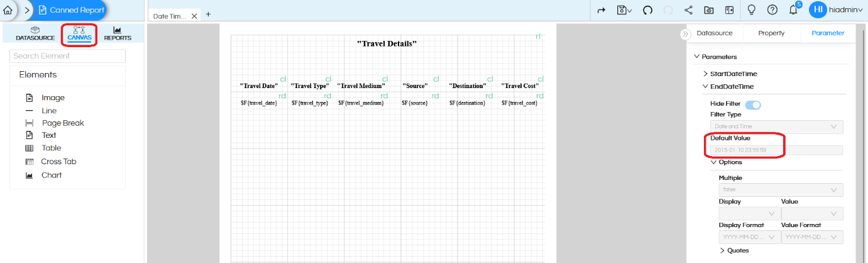Open the Display Format dropdown

point(749,237)
